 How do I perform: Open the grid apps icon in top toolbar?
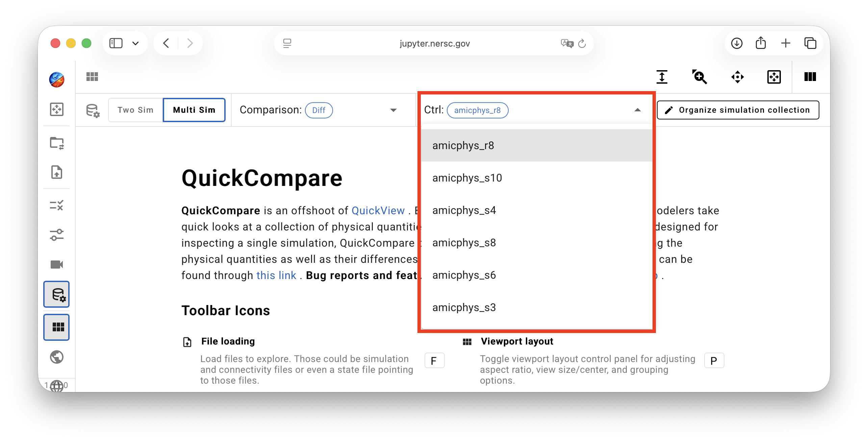tap(92, 77)
